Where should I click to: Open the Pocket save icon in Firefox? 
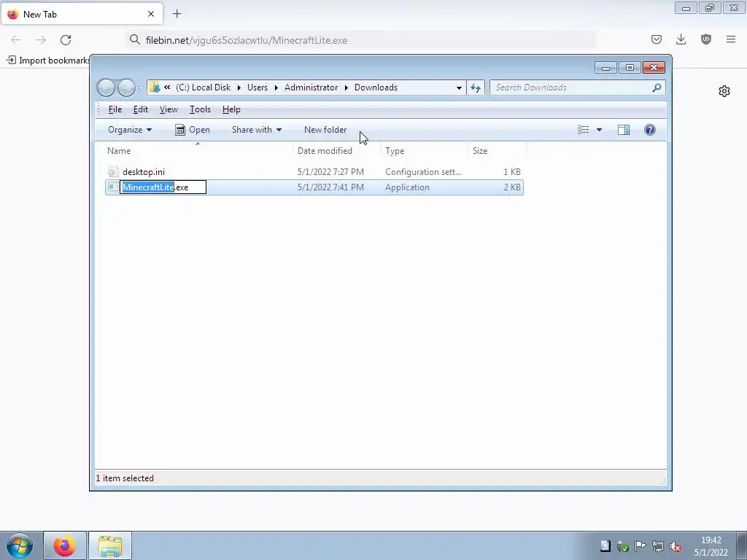coord(657,39)
